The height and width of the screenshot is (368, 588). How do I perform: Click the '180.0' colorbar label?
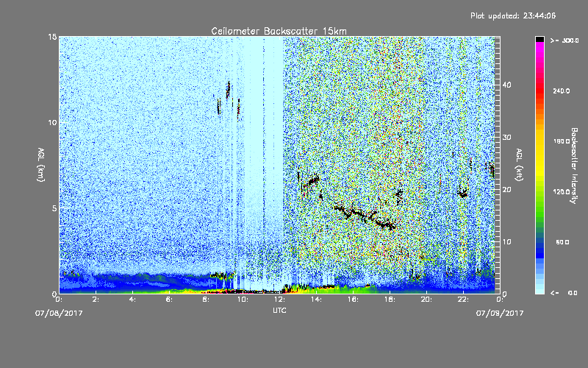click(562, 141)
